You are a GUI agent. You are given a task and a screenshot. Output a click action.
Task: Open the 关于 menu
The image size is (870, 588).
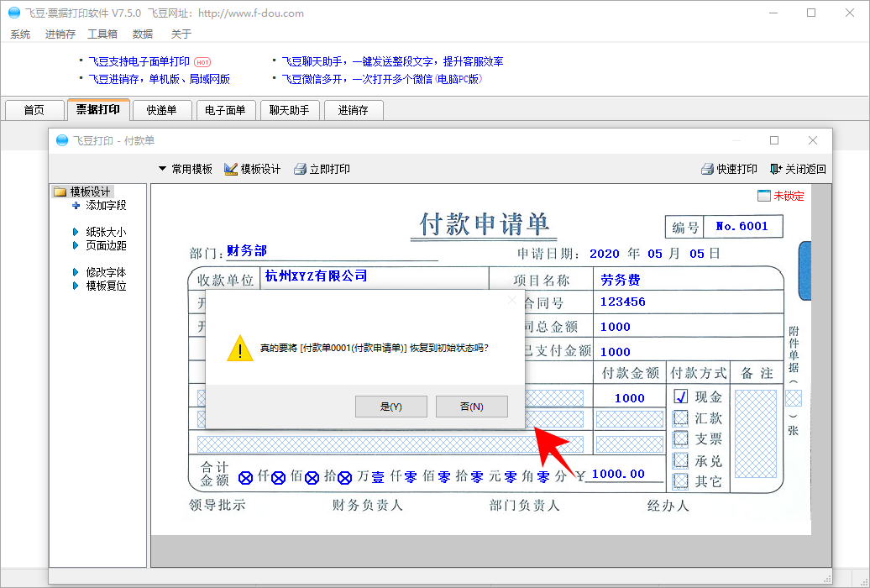(x=181, y=34)
